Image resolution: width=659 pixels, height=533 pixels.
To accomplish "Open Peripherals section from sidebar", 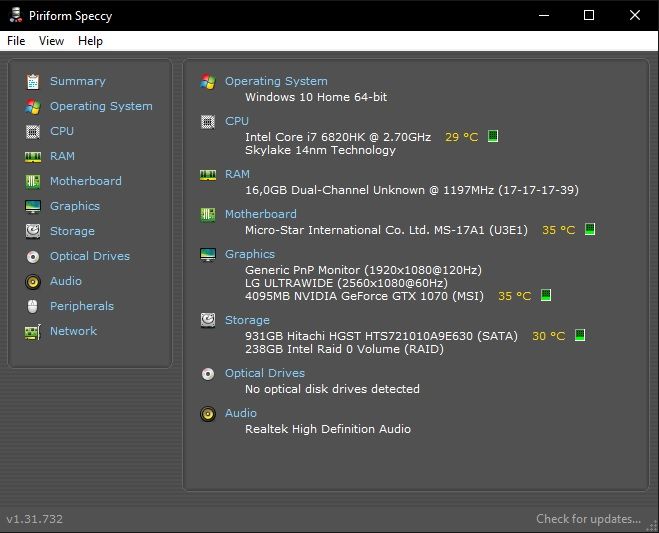I will 82,306.
